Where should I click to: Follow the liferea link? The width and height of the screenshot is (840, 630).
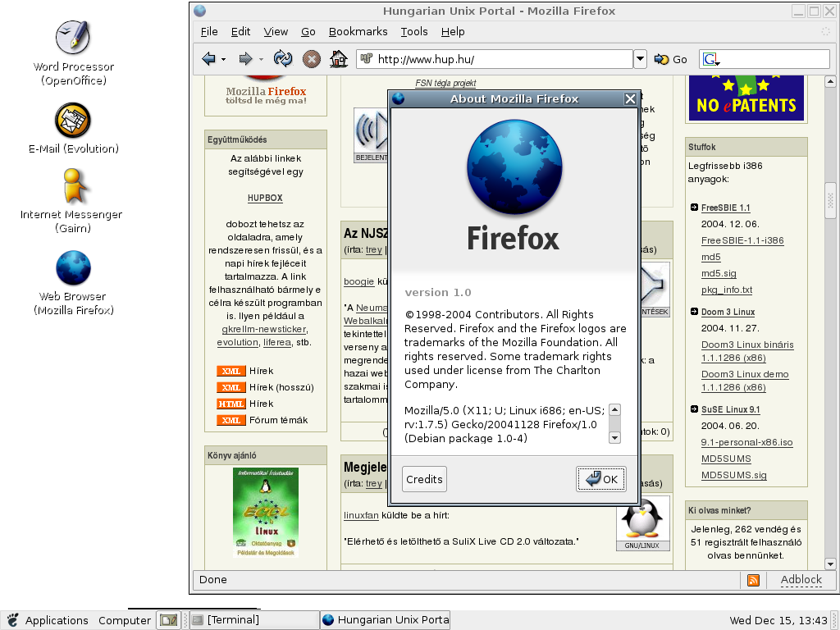(x=277, y=342)
